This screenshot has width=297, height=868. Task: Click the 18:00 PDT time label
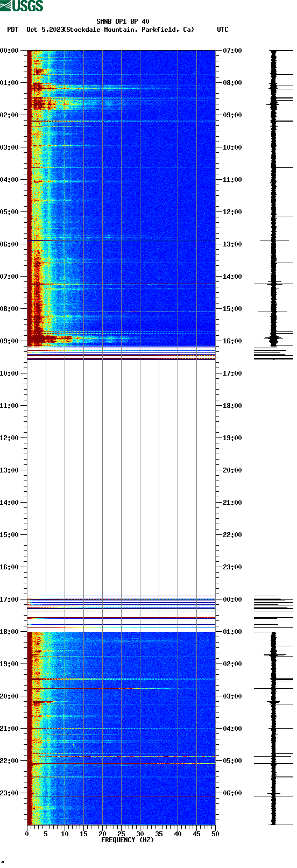coord(10,632)
